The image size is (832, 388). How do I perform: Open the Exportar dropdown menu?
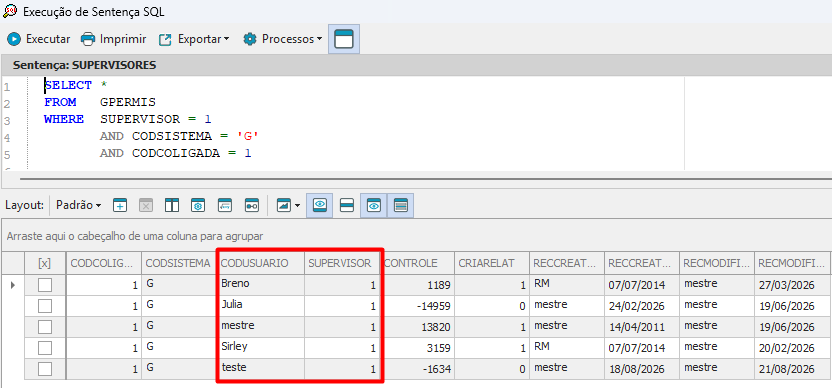coord(194,39)
